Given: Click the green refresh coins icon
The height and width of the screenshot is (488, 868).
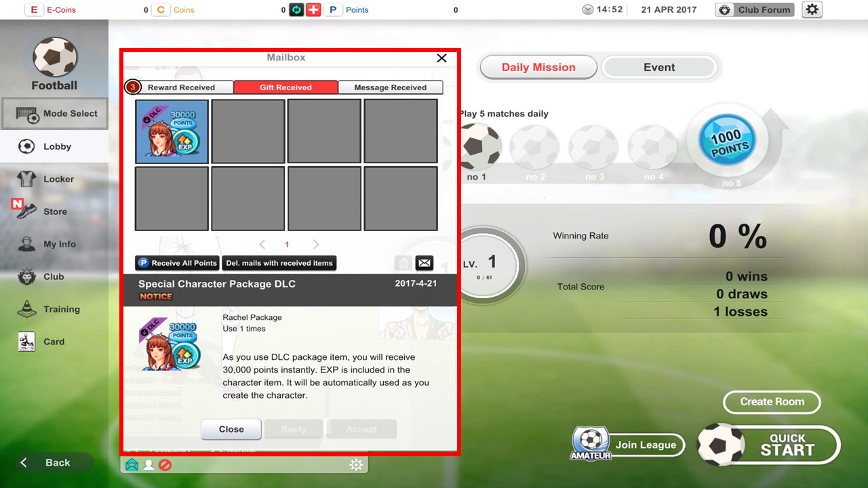Looking at the screenshot, I should 296,10.
